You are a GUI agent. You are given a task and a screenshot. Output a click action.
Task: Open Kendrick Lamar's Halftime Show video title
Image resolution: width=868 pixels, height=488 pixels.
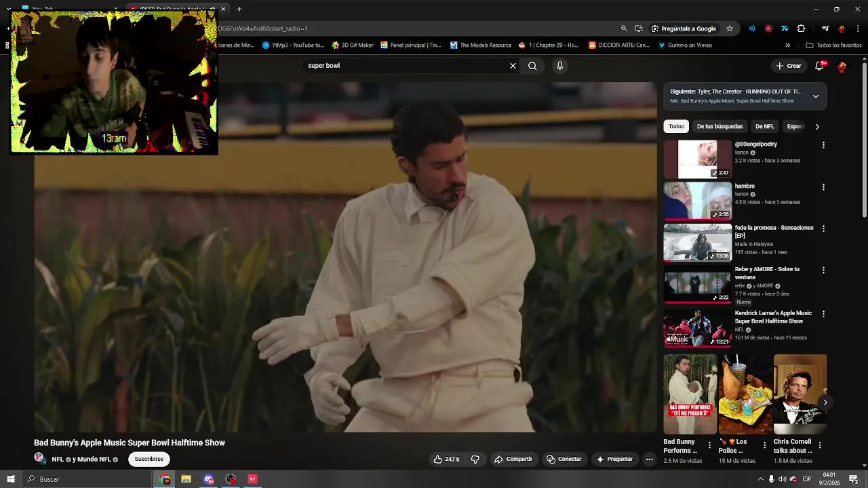click(x=773, y=317)
